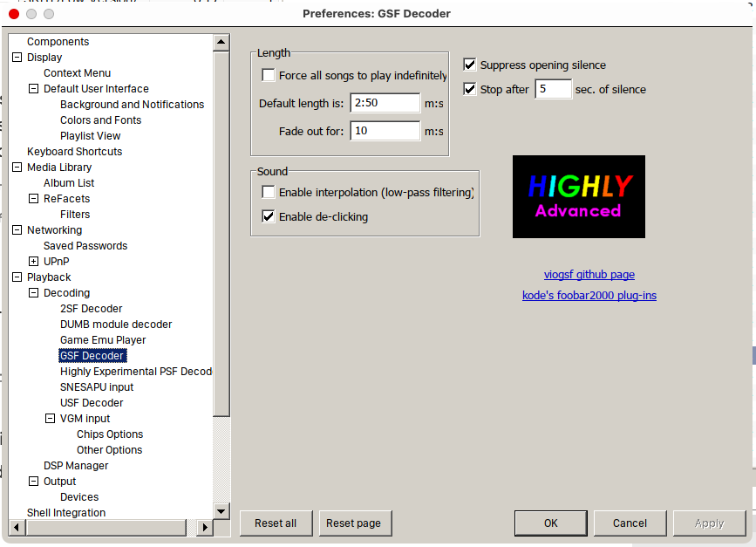Click the Highly Advanced logo image

[x=579, y=196]
